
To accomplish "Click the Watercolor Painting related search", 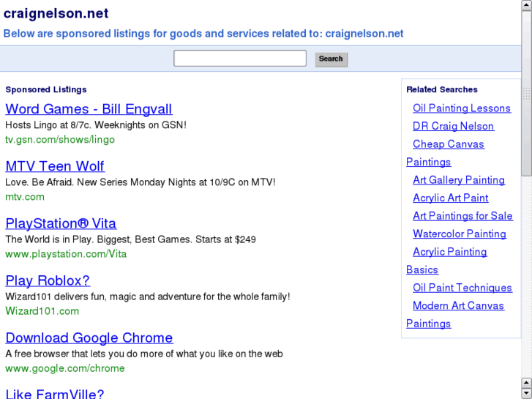I will [460, 234].
